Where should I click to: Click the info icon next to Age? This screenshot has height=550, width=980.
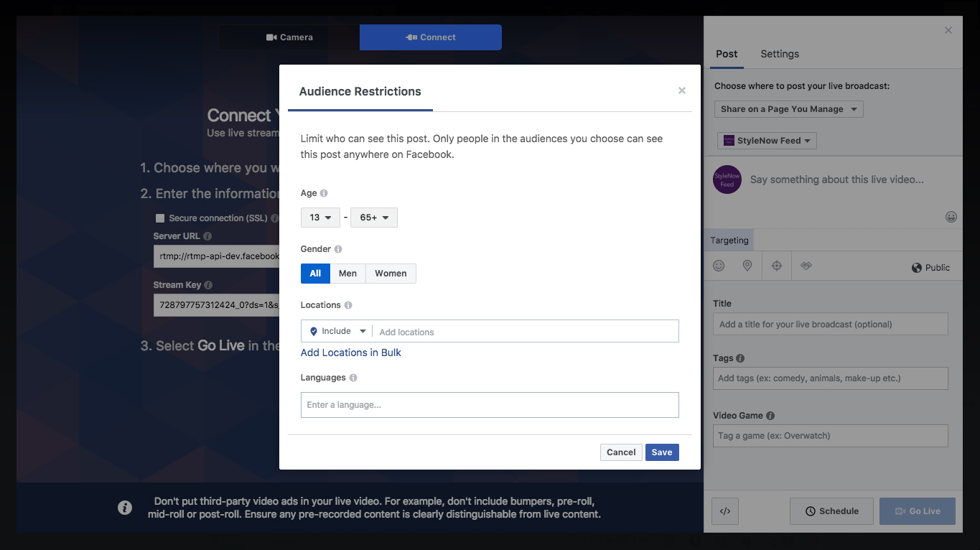[324, 193]
